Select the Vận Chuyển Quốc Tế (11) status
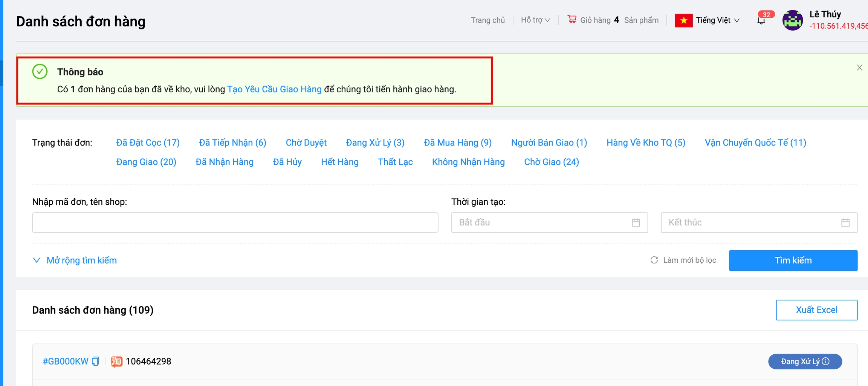The image size is (868, 386). point(755,143)
